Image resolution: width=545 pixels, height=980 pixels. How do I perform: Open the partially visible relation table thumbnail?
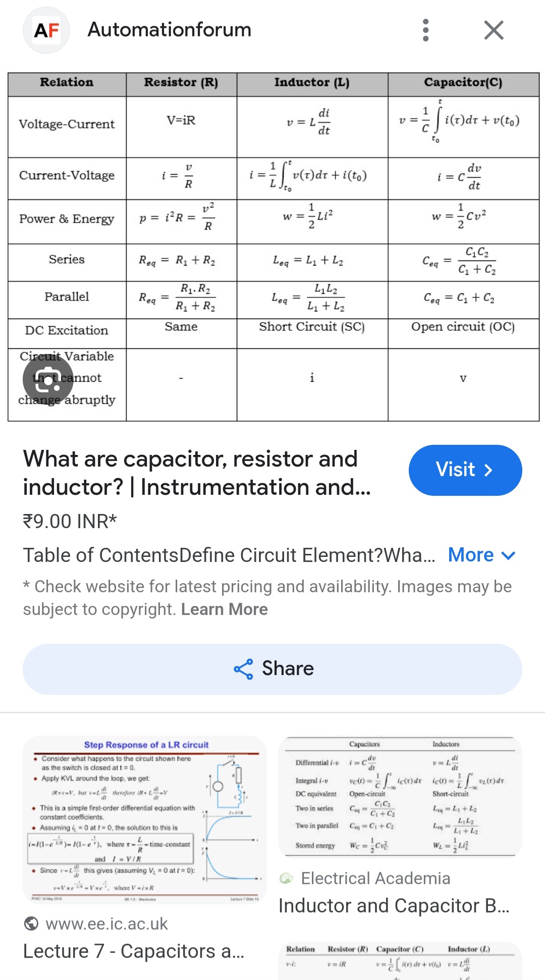400,960
